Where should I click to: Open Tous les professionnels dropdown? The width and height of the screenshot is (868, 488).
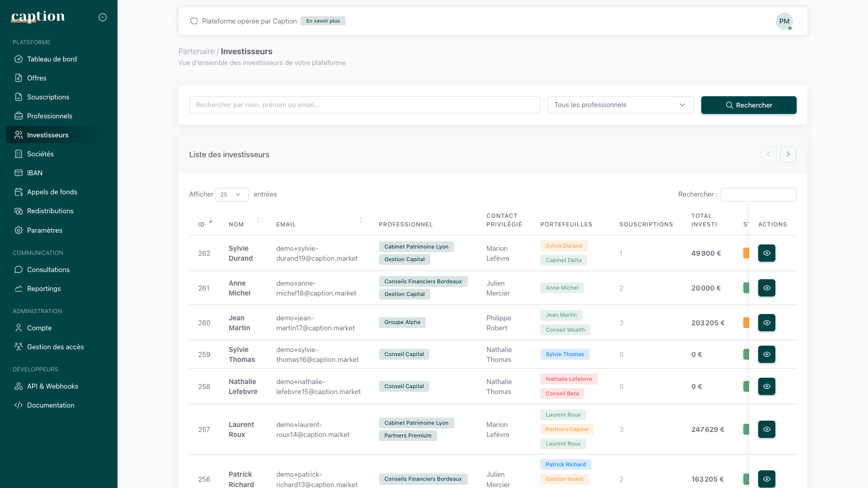pos(620,105)
